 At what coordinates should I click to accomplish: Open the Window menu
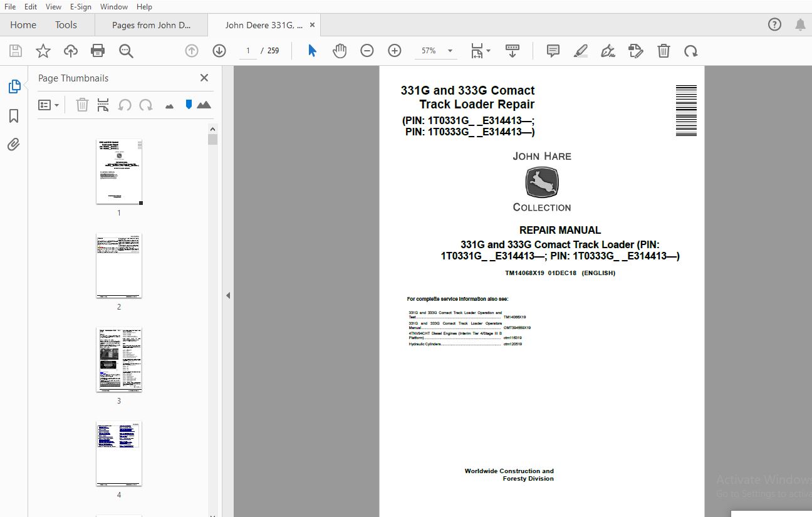tap(114, 6)
